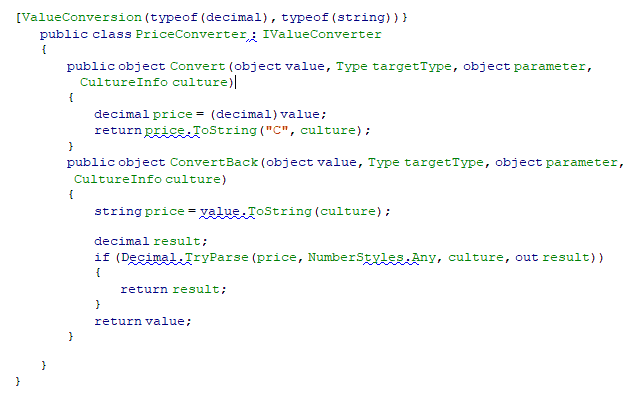
Task: Click the PriceConverter class name
Action: [x=191, y=34]
